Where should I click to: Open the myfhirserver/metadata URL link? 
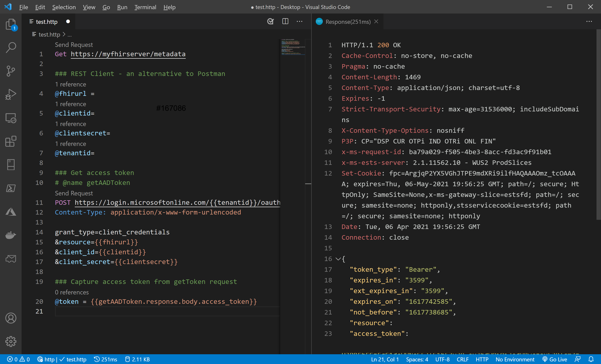128,54
